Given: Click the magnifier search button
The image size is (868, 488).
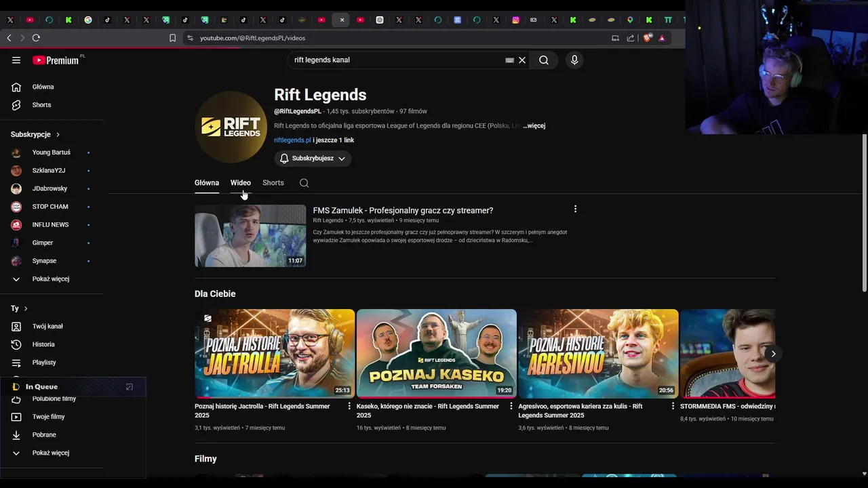Looking at the screenshot, I should point(544,60).
